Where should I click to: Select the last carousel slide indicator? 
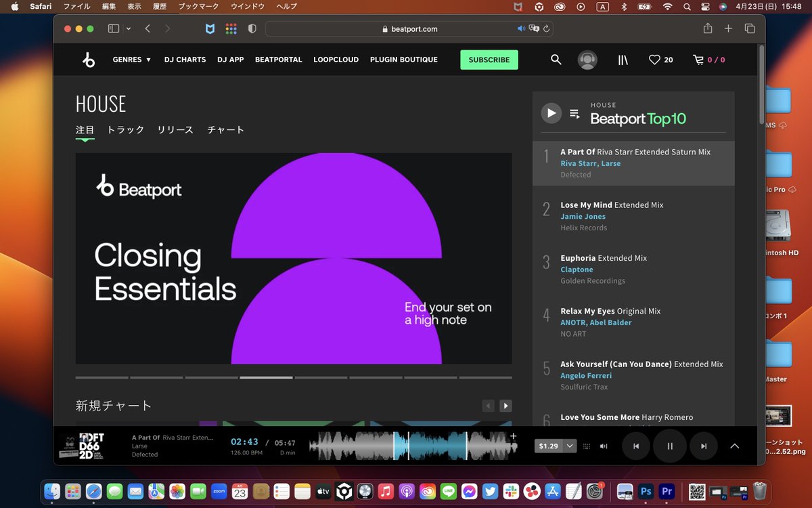click(485, 377)
